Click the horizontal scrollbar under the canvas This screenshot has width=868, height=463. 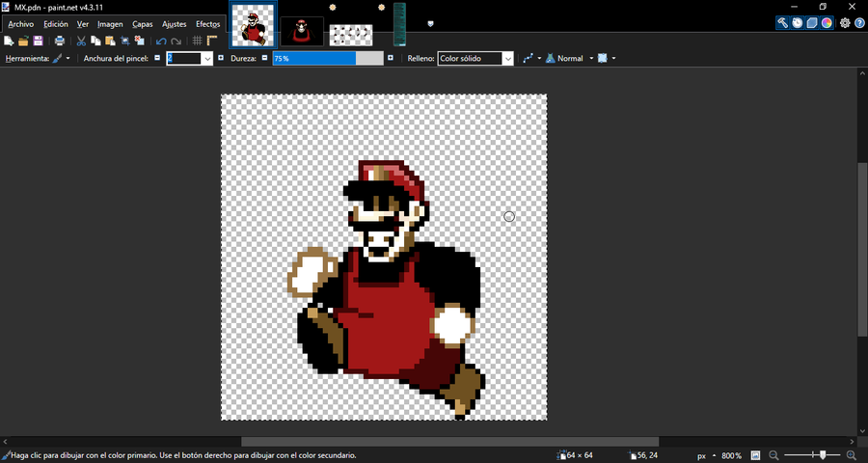[449, 442]
